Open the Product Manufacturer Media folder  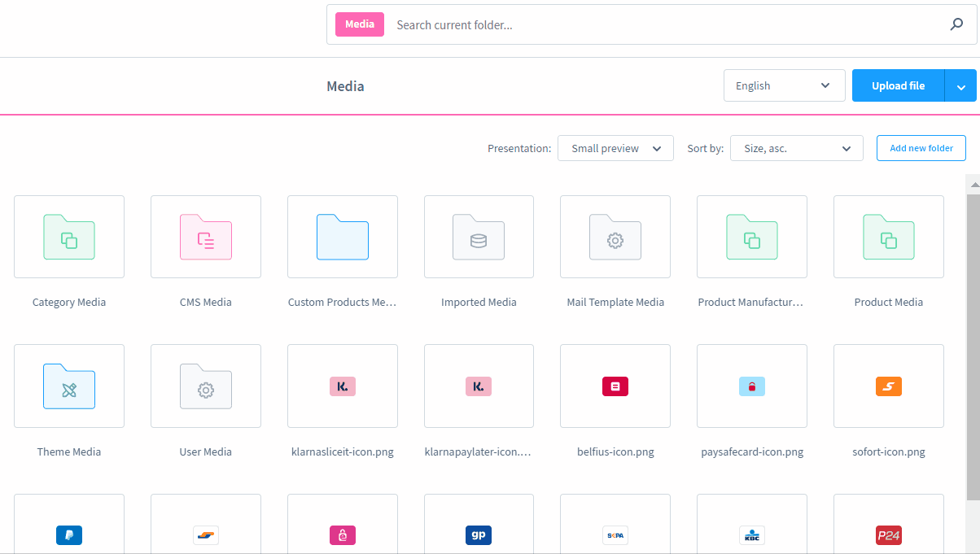752,237
